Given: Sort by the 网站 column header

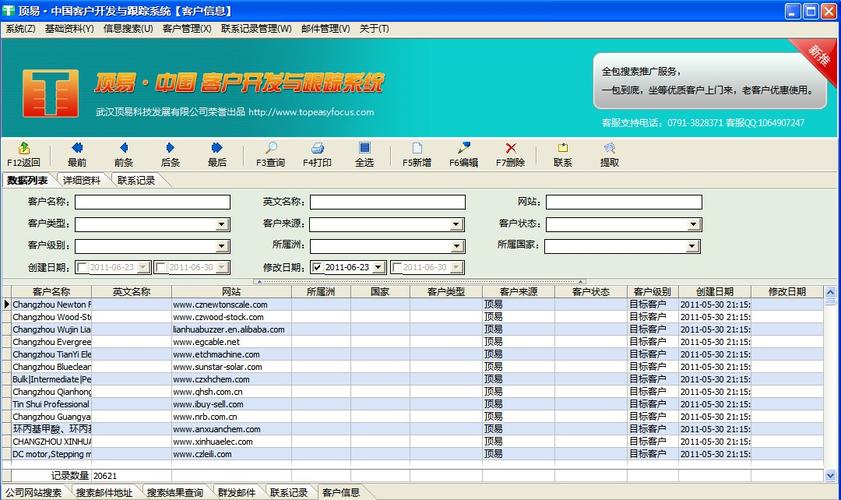Looking at the screenshot, I should click(x=231, y=292).
